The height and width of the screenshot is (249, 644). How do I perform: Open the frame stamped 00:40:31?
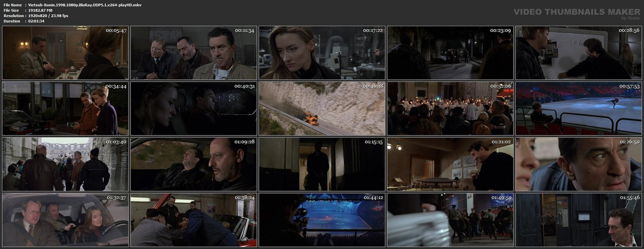pyautogui.click(x=194, y=108)
